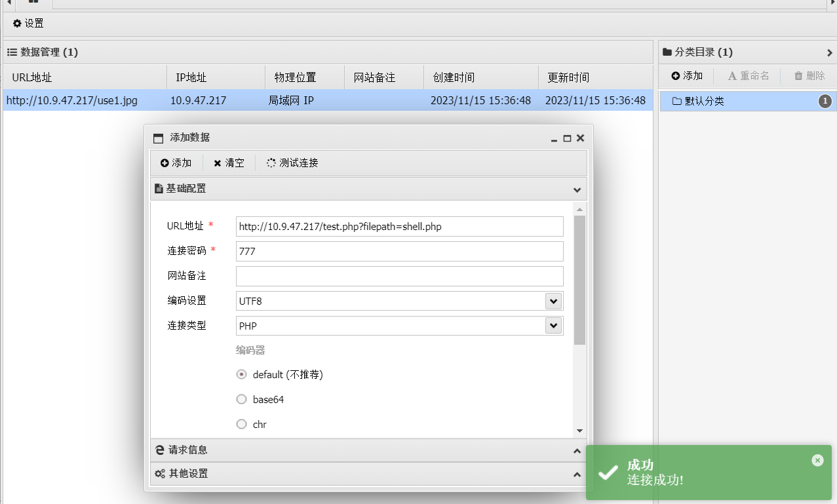The width and height of the screenshot is (837, 504).
Task: Open the 连接类型 PHP dropdown
Action: click(554, 326)
